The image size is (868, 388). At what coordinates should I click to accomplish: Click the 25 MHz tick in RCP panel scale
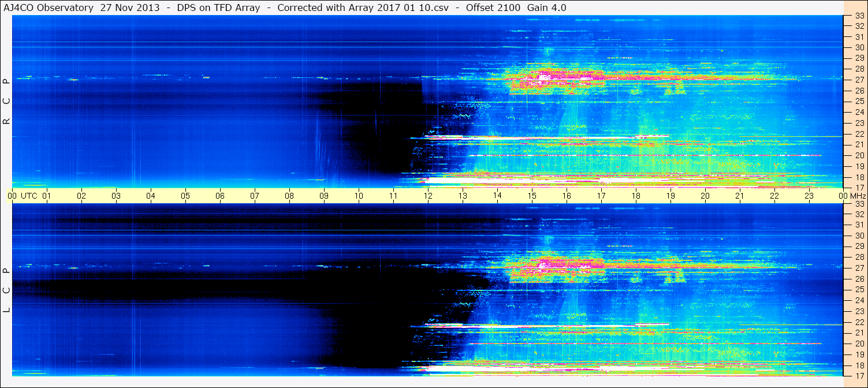tap(859, 102)
